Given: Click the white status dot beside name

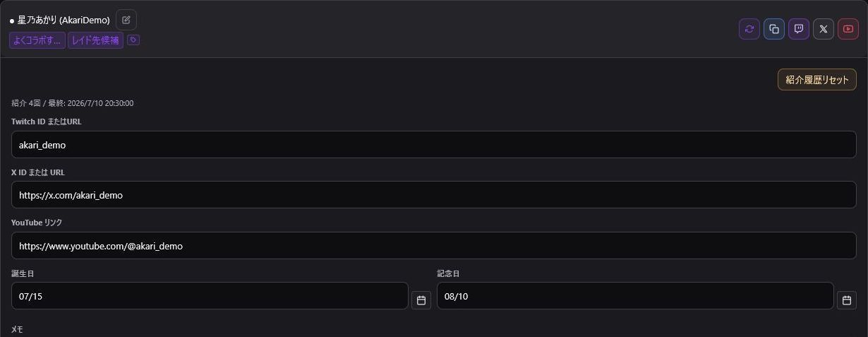Looking at the screenshot, I should 12,21.
